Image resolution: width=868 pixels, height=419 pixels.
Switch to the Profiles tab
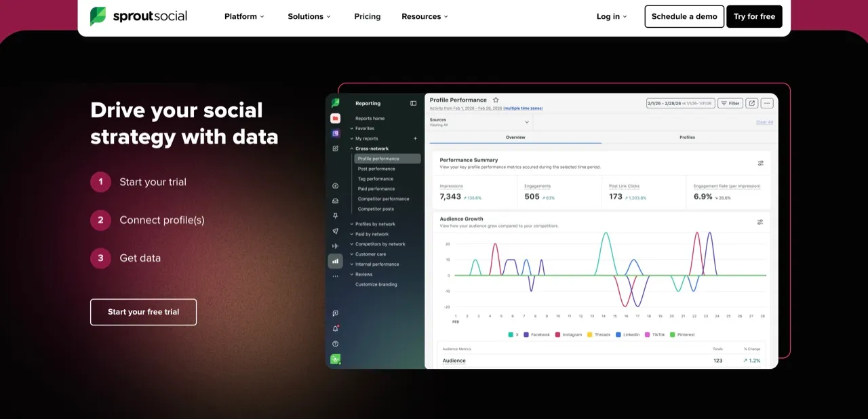tap(687, 137)
